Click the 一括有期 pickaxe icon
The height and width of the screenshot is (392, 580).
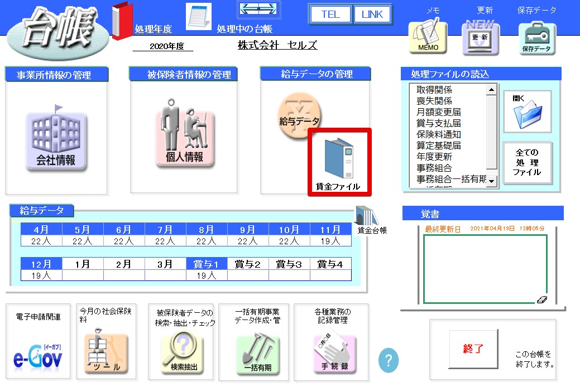pos(257,354)
